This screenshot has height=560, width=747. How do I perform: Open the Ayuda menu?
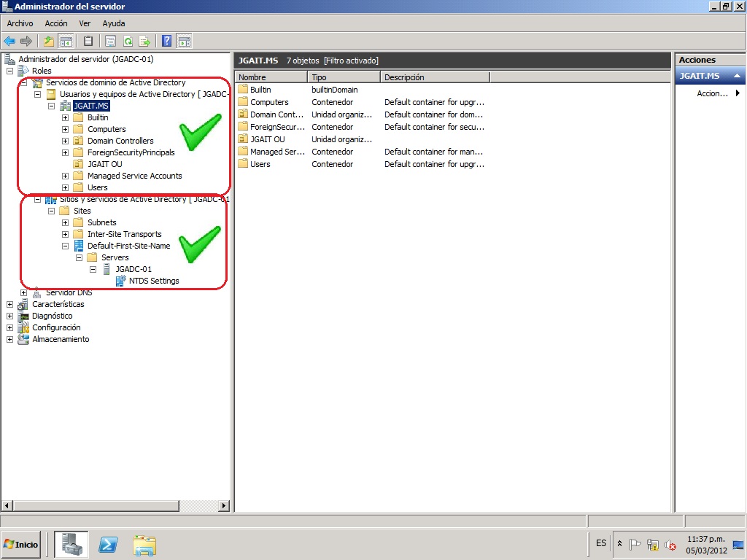pyautogui.click(x=114, y=23)
